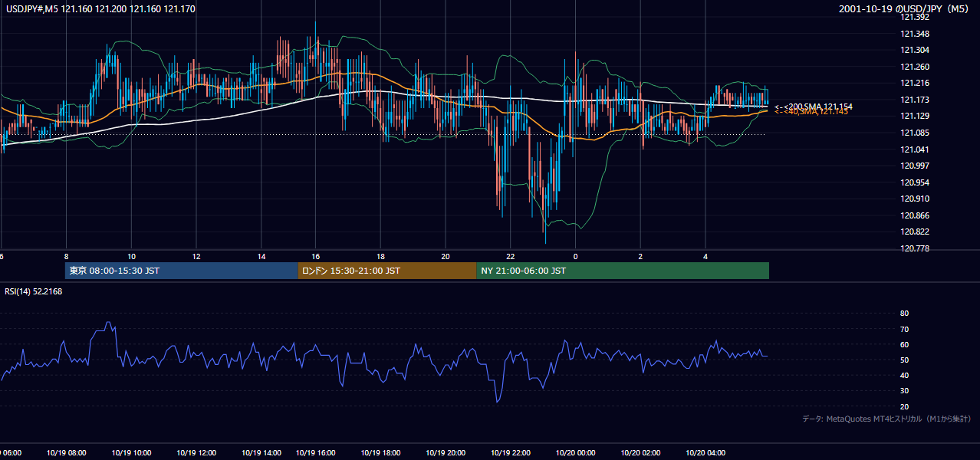
Task: Click the 10/19 18:00 date label
Action: pos(380,452)
